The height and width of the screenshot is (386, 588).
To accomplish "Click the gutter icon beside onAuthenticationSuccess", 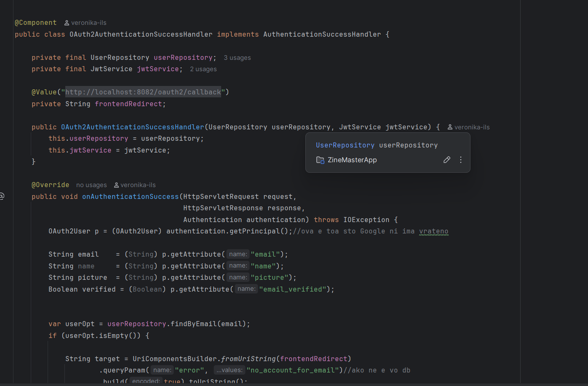I will click(2, 196).
